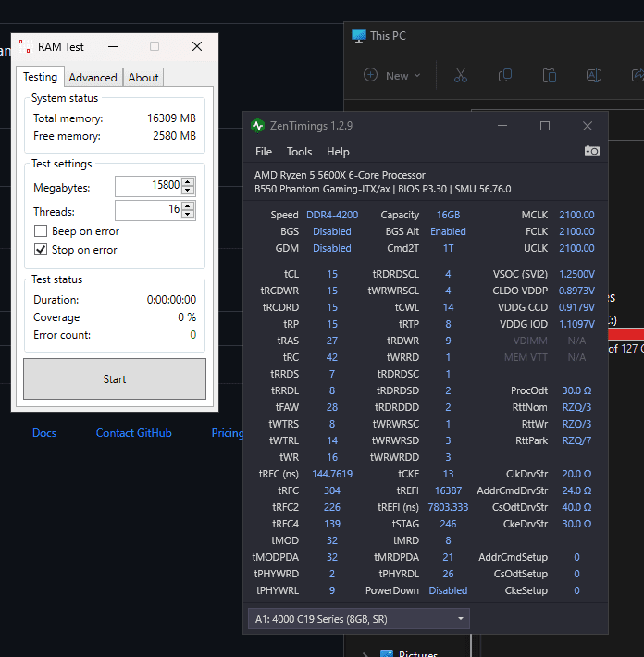
Task: Click the Copy icon in the File Explorer toolbar
Action: pos(505,76)
